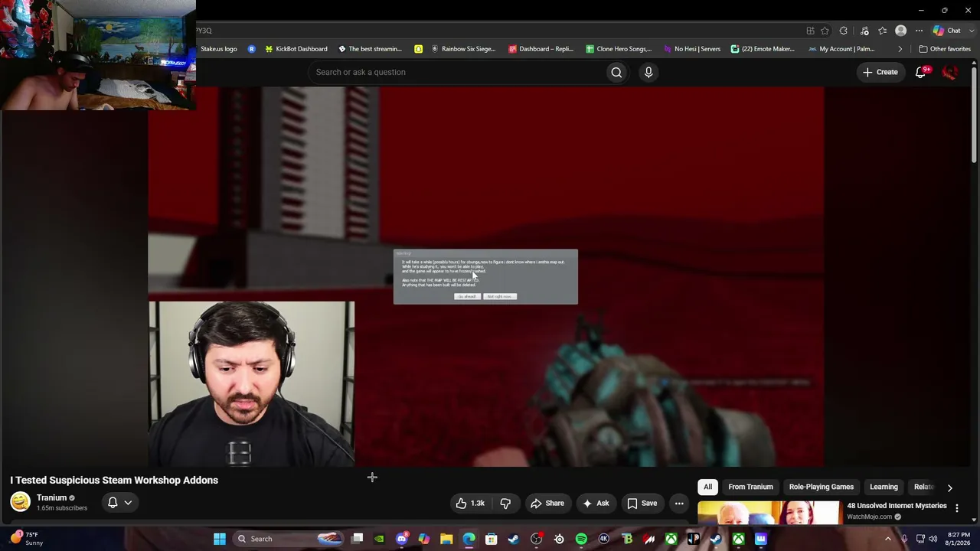Open the Stake.us logo bookmark
The width and height of the screenshot is (980, 551).
pos(219,49)
